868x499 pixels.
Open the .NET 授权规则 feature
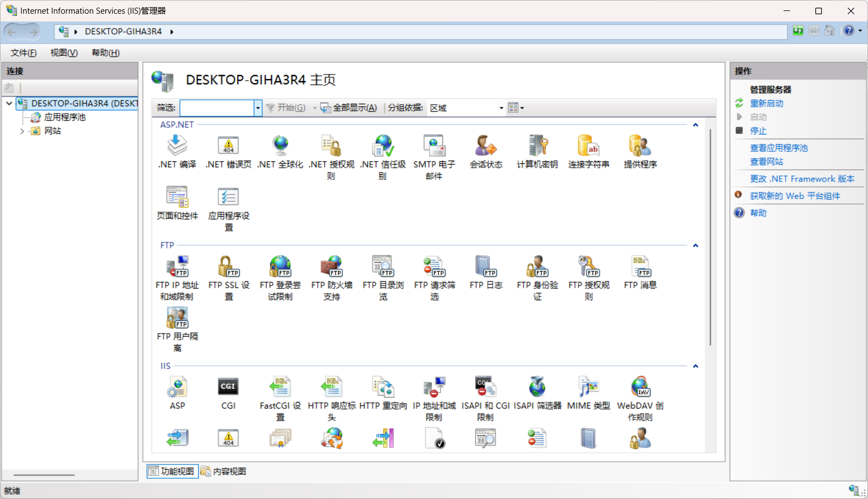tap(331, 157)
